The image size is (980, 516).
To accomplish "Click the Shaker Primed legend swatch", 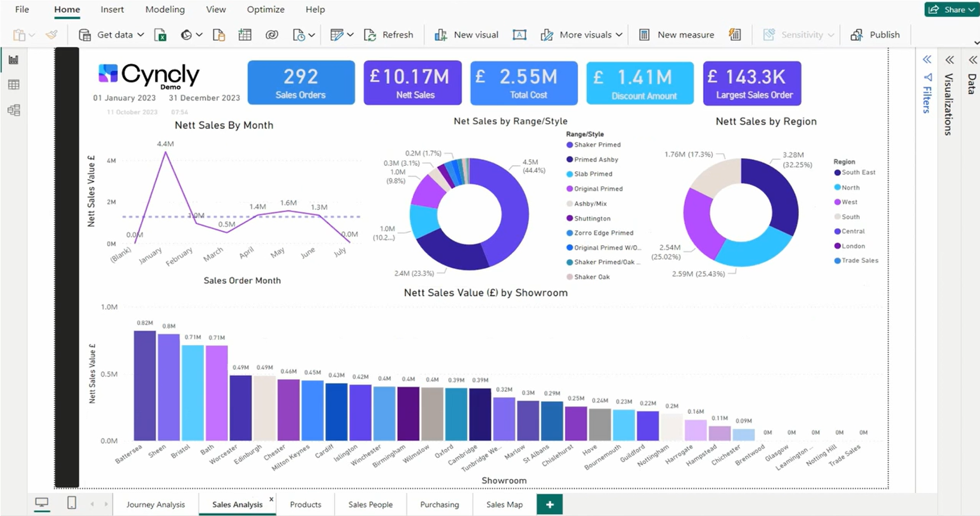I will pos(570,145).
